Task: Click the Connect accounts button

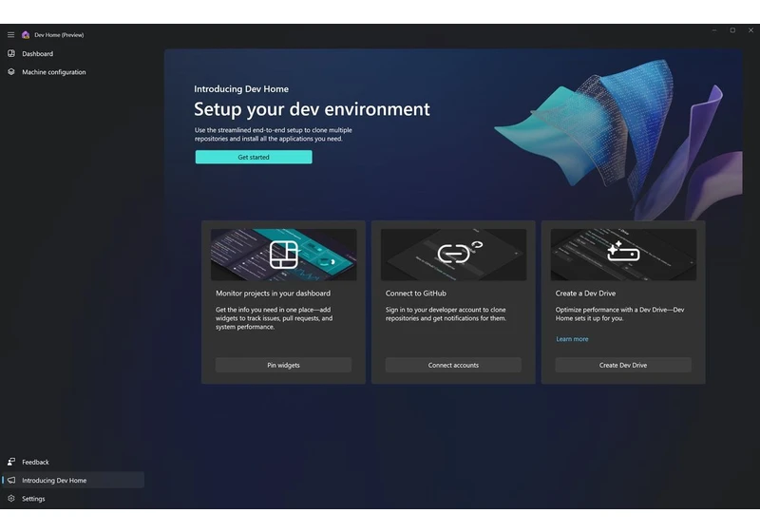Action: coord(453,366)
